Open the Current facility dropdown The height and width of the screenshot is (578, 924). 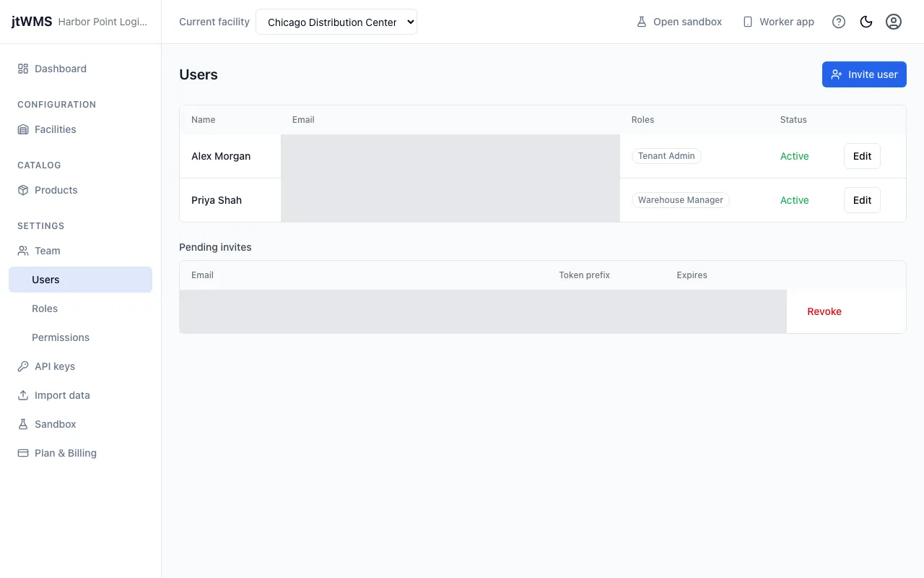[336, 22]
